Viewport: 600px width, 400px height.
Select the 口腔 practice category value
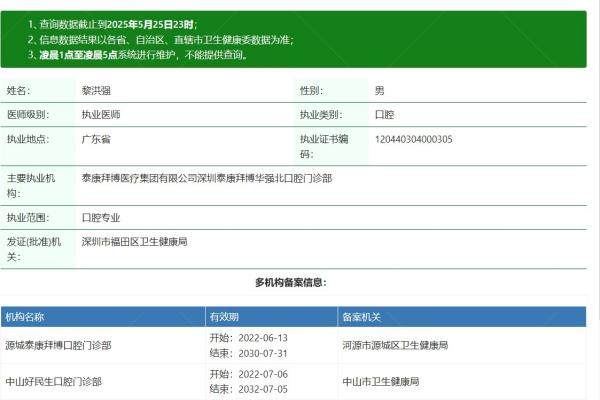[384, 114]
